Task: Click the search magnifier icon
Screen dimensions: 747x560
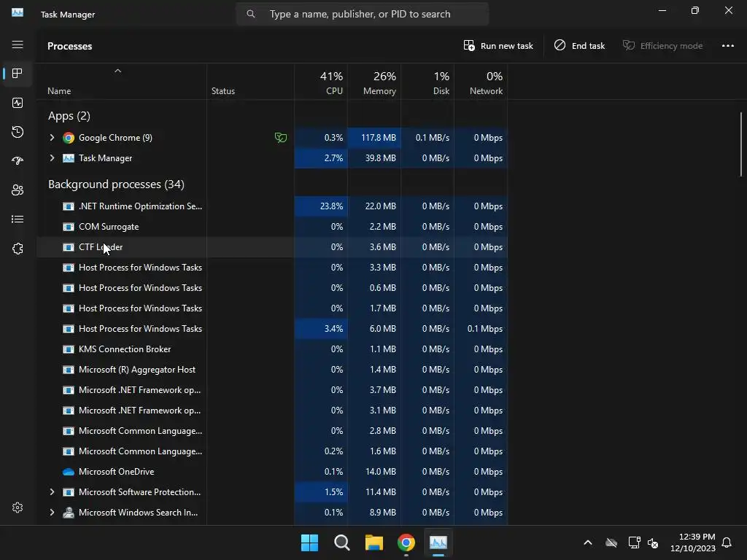Action: click(x=251, y=15)
